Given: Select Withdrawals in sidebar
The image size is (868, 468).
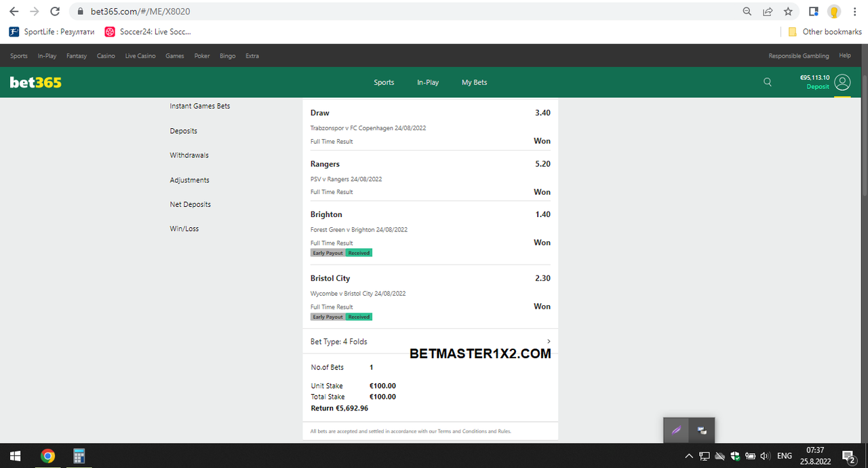Looking at the screenshot, I should [x=189, y=155].
